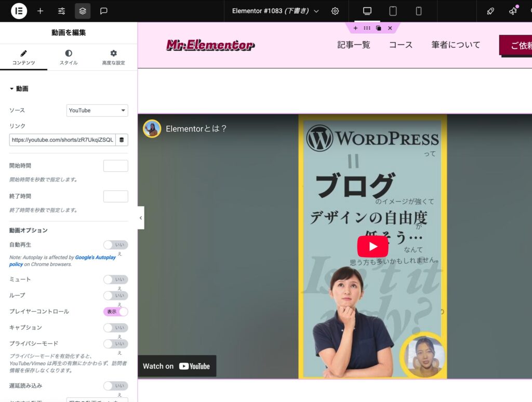Open page settings gear icon
This screenshot has height=402, width=532.
335,11
